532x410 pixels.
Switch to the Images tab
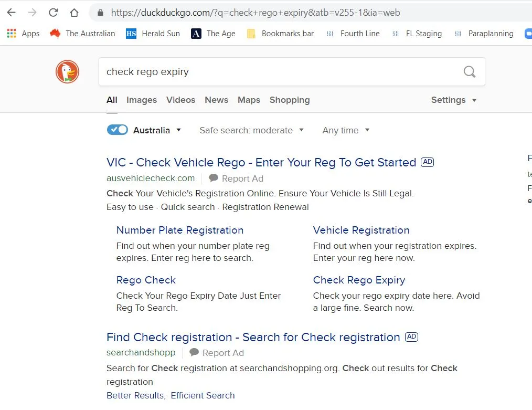[x=142, y=100]
